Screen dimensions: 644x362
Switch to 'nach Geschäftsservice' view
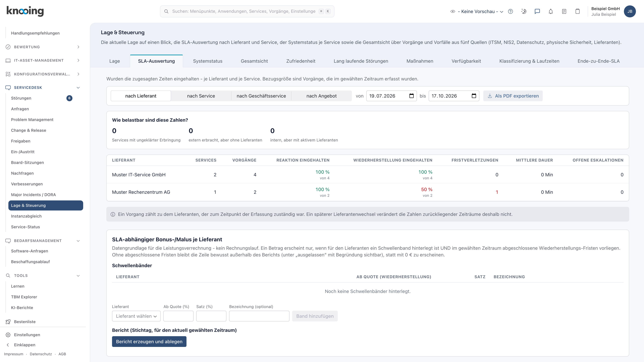tap(261, 96)
